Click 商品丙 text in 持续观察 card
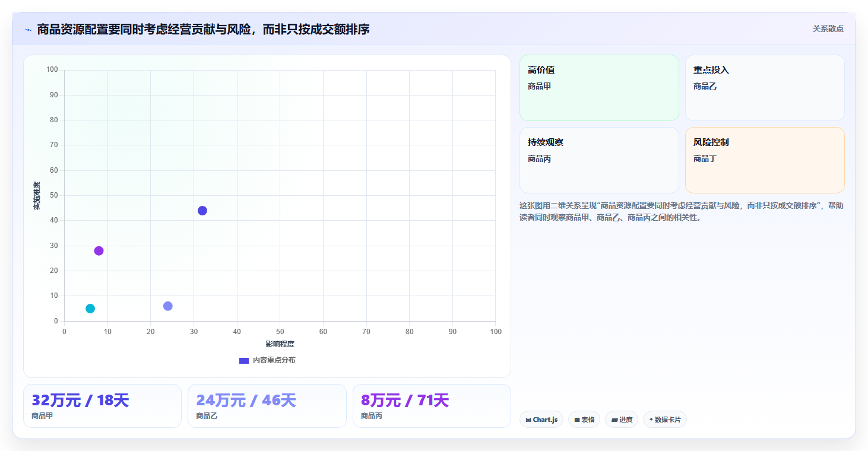The width and height of the screenshot is (868, 451). pos(539,159)
